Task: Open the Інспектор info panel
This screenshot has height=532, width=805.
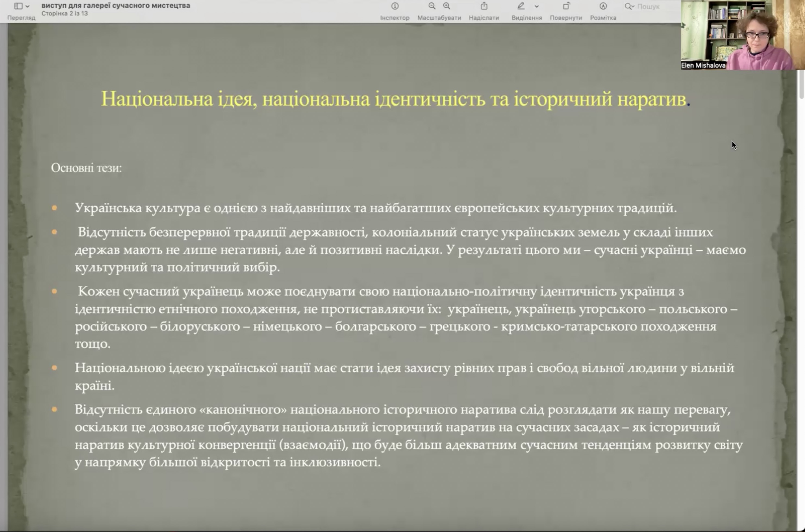Action: tap(395, 6)
